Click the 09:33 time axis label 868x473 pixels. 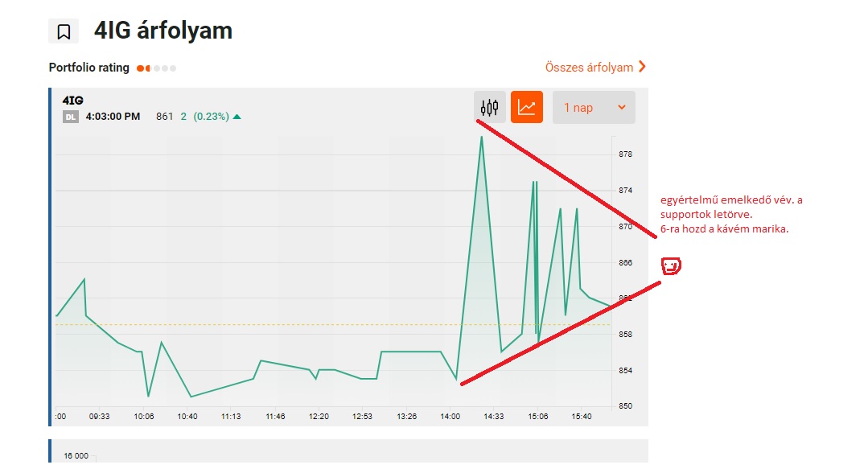click(100, 417)
